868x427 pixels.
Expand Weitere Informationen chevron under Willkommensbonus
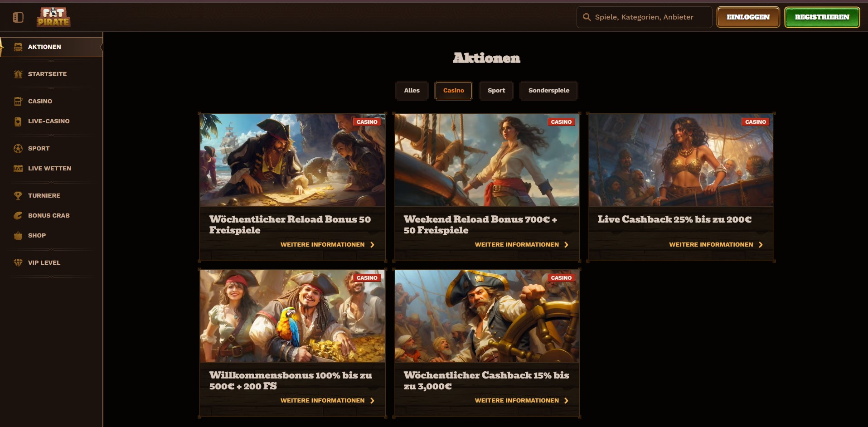[373, 401]
